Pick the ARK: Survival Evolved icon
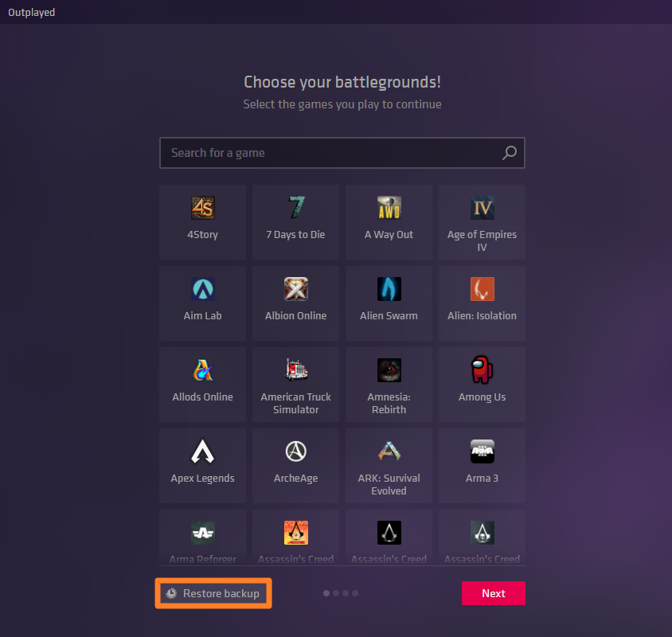The width and height of the screenshot is (672, 637). click(389, 451)
